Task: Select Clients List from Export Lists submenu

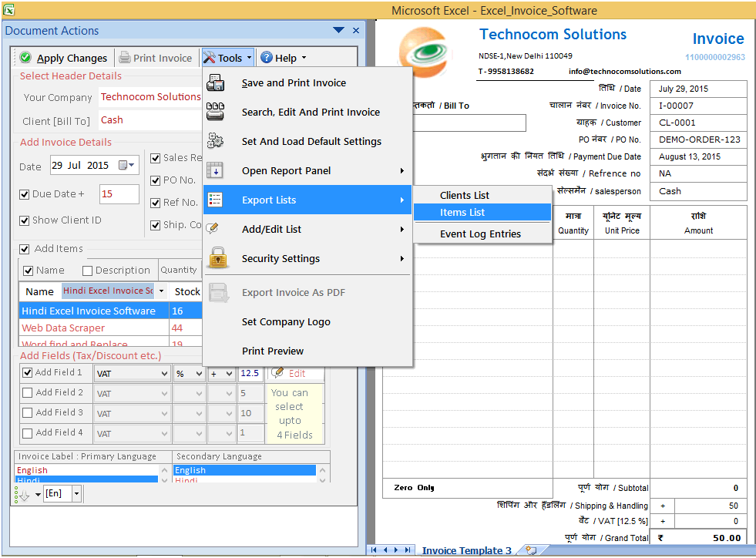Action: (x=482, y=195)
